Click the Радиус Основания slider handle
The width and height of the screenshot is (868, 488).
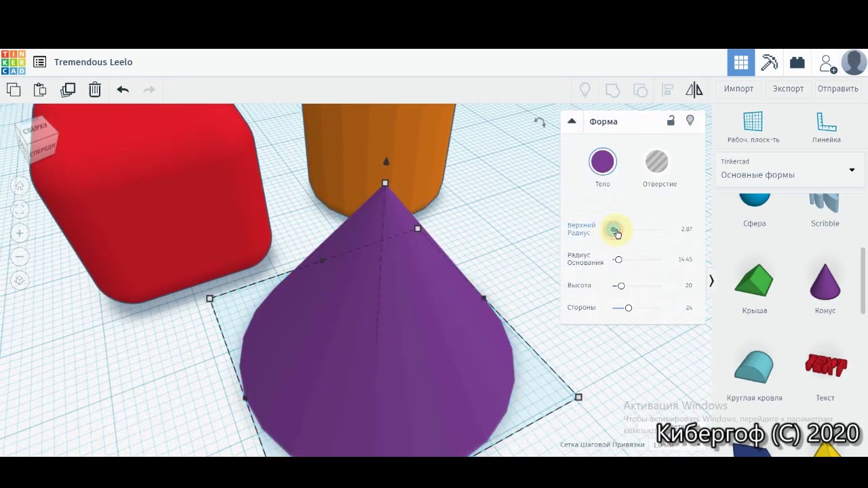click(x=618, y=260)
